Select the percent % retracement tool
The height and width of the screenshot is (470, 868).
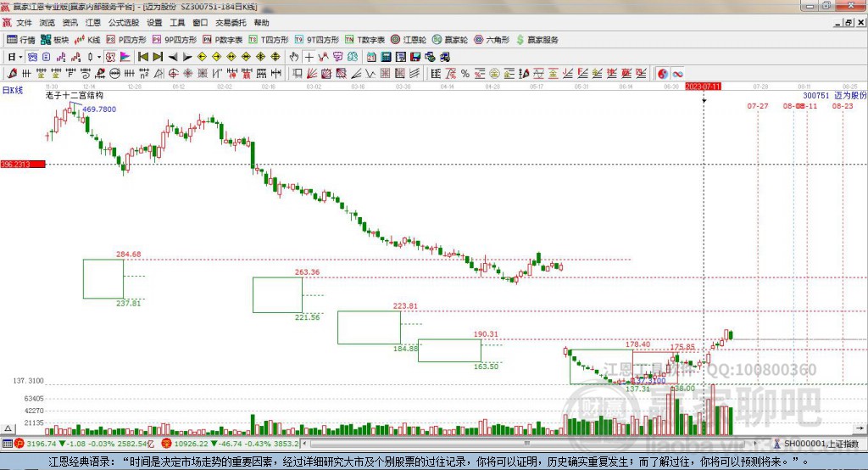465,73
